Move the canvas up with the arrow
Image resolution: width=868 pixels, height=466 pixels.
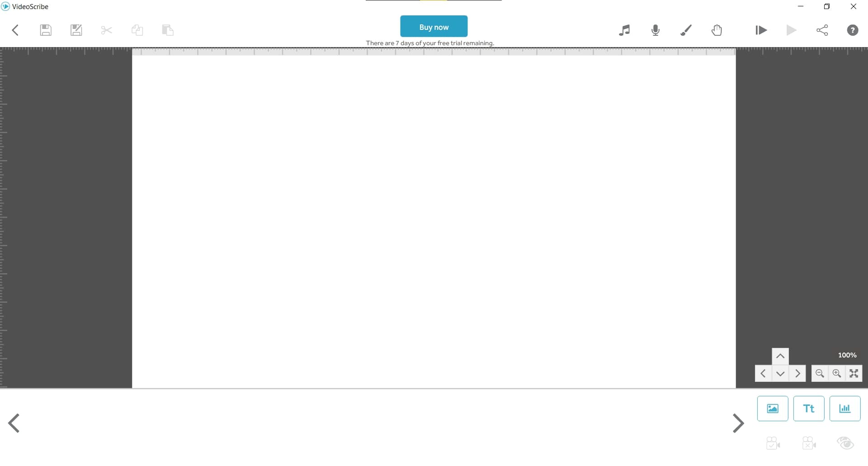[x=780, y=357]
